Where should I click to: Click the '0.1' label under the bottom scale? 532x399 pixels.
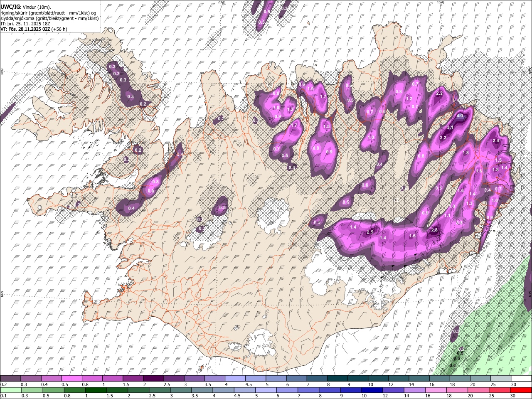pyautogui.click(x=3, y=396)
